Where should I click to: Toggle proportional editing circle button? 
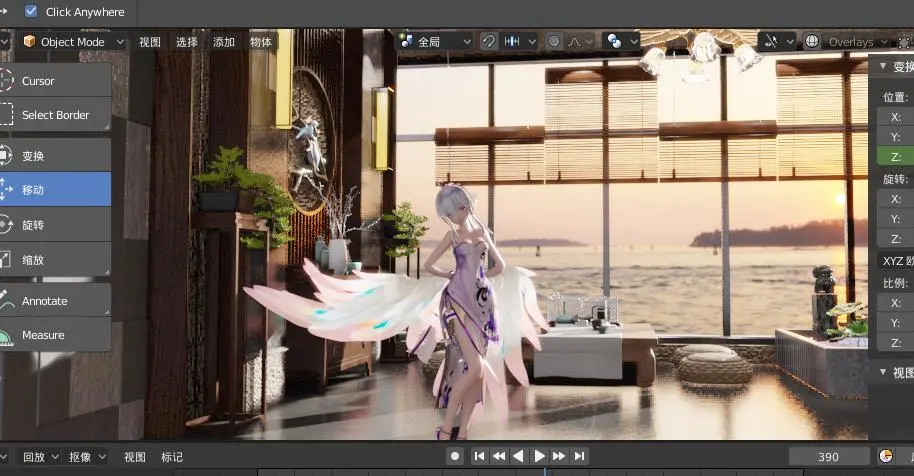554,41
